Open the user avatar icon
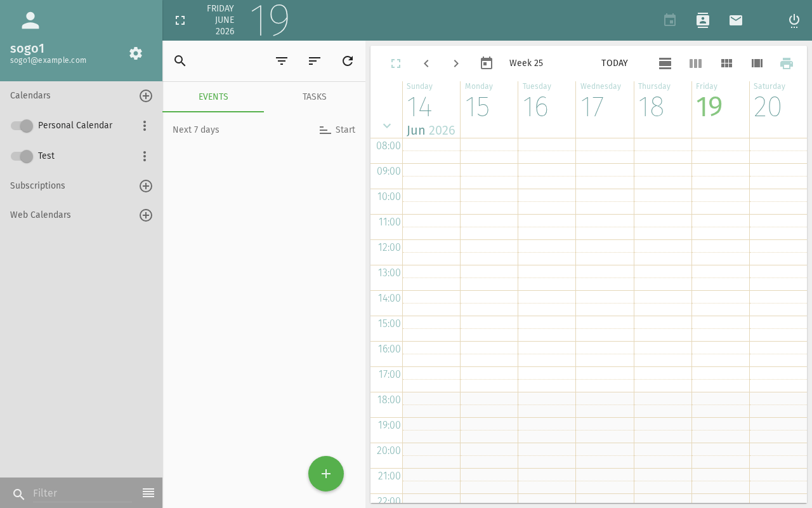This screenshot has width=812, height=508. click(30, 20)
